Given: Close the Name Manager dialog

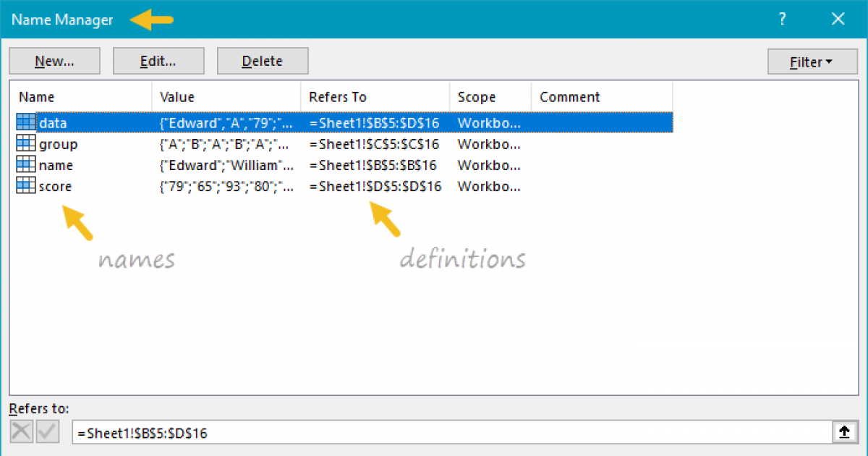Looking at the screenshot, I should pos(838,20).
